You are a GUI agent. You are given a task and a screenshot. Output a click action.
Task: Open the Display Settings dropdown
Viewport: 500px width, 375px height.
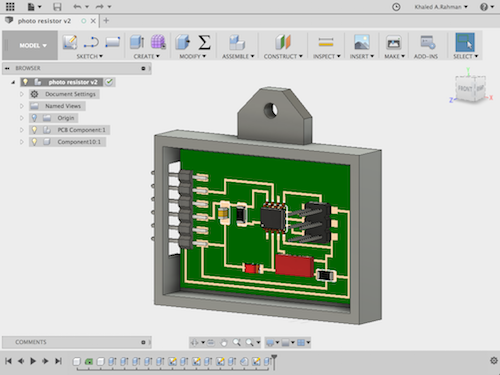(x=272, y=342)
